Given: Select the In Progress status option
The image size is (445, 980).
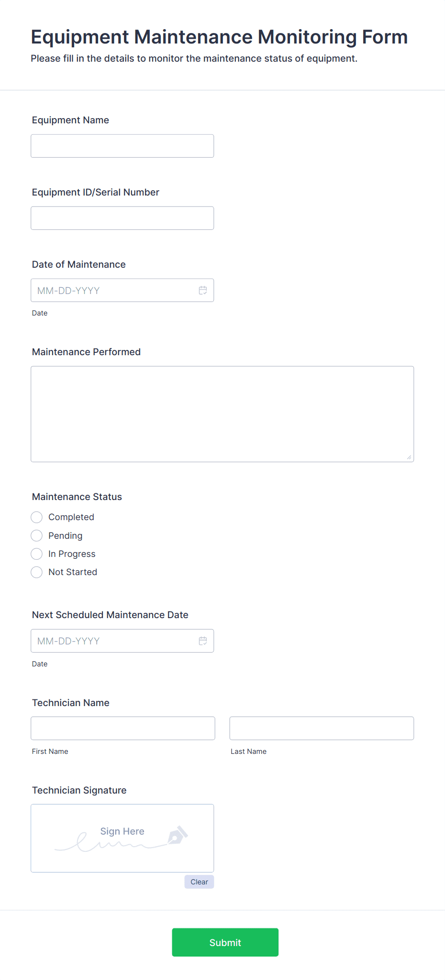Looking at the screenshot, I should [x=37, y=554].
